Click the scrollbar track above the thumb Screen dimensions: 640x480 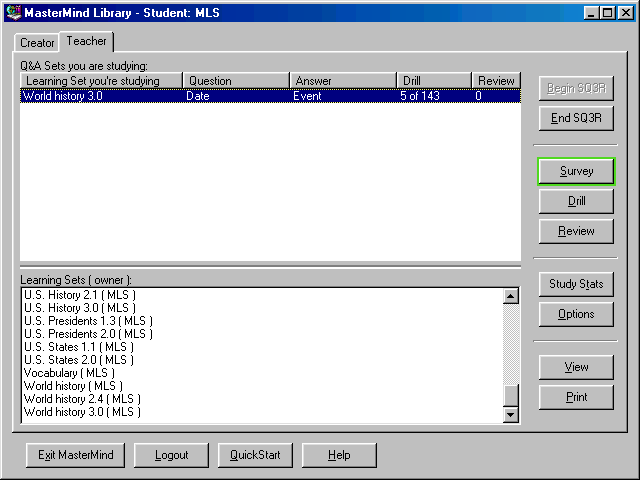(510, 344)
